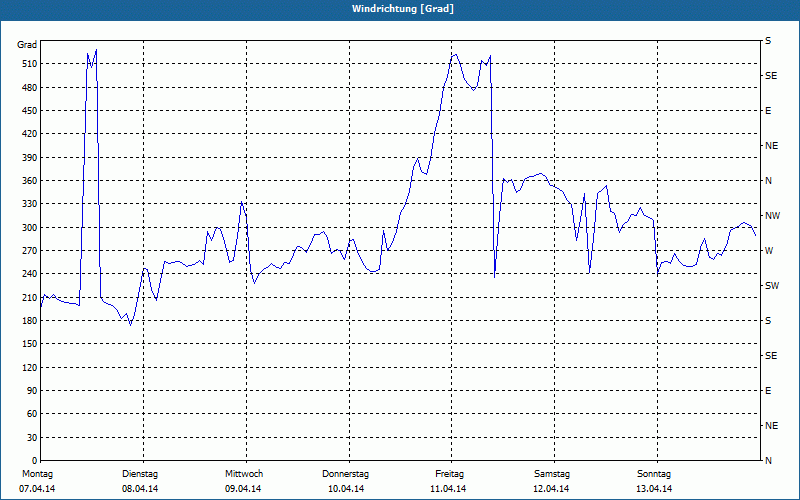This screenshot has height=500, width=800.
Task: Select the W compass direction label
Action: pos(769,251)
